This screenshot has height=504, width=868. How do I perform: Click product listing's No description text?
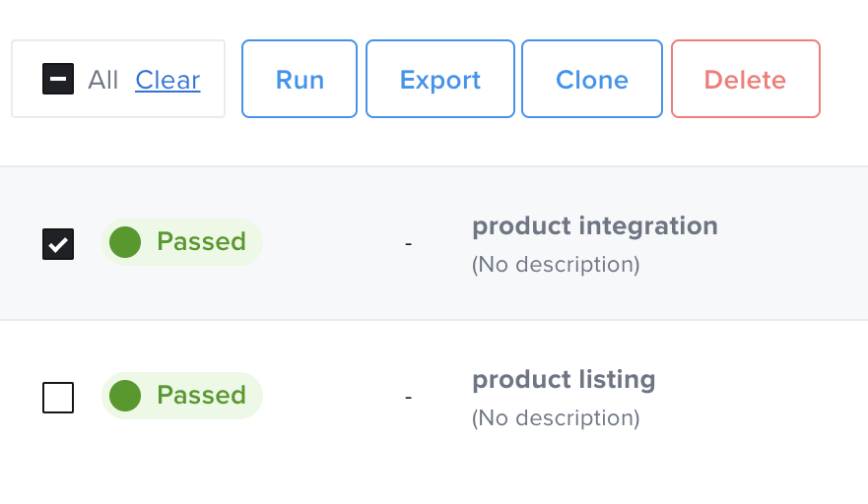tap(556, 418)
